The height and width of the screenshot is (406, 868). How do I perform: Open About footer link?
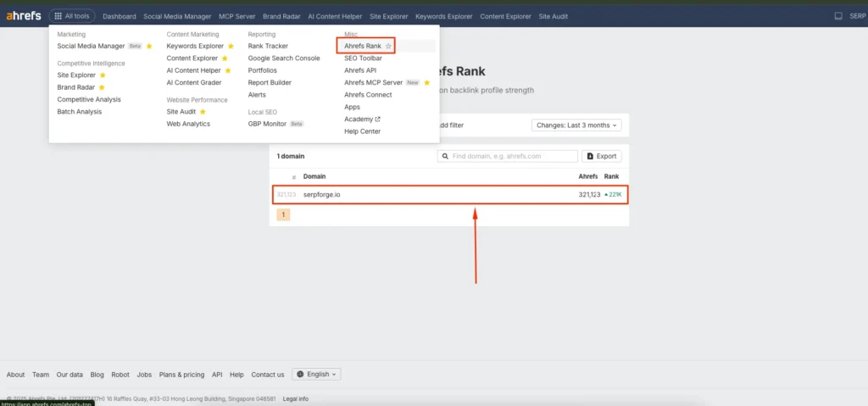tap(15, 375)
